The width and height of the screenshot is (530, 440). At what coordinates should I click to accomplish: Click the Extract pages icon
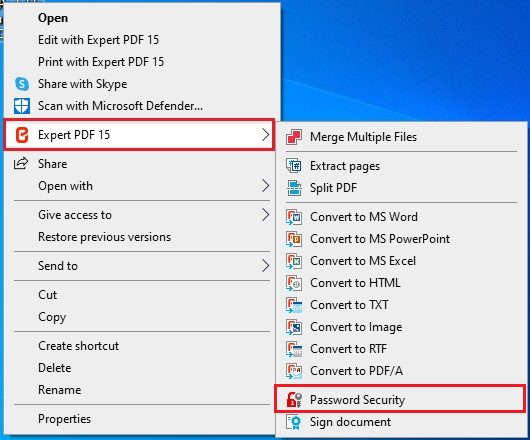[294, 166]
